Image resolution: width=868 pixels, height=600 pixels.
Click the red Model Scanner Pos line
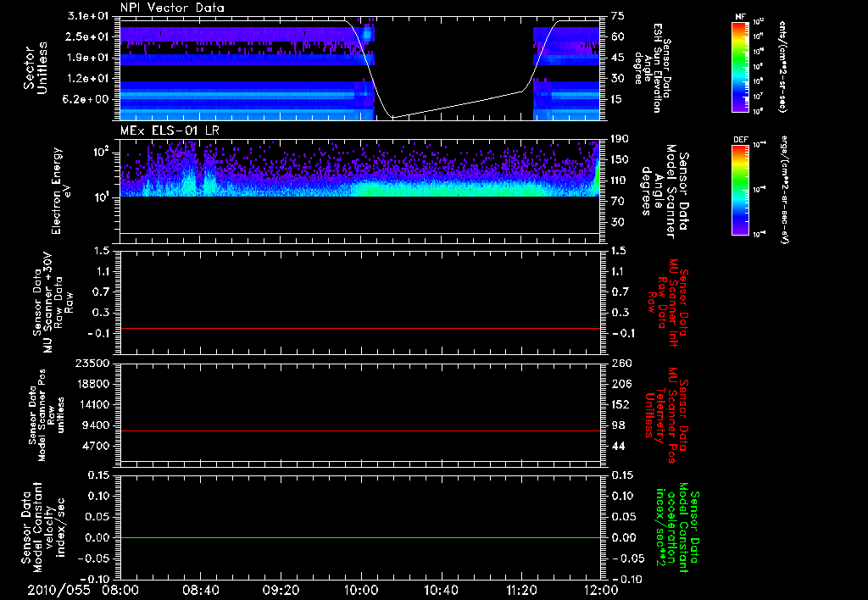[x=359, y=431]
